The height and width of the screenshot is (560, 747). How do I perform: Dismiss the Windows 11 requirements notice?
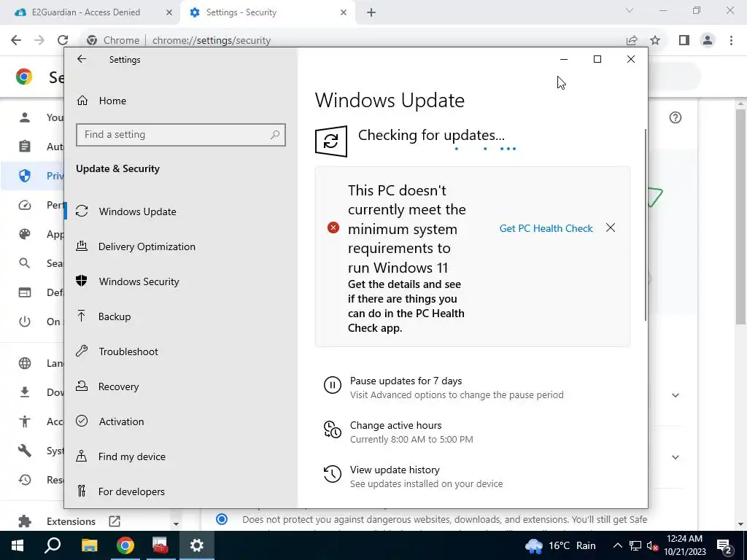click(x=611, y=228)
